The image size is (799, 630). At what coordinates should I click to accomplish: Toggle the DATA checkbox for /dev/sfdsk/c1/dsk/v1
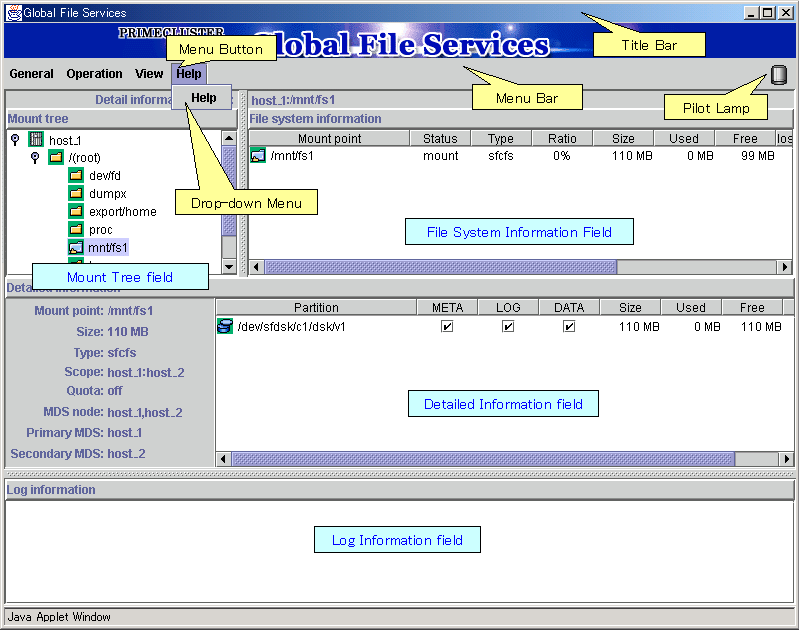[x=569, y=326]
